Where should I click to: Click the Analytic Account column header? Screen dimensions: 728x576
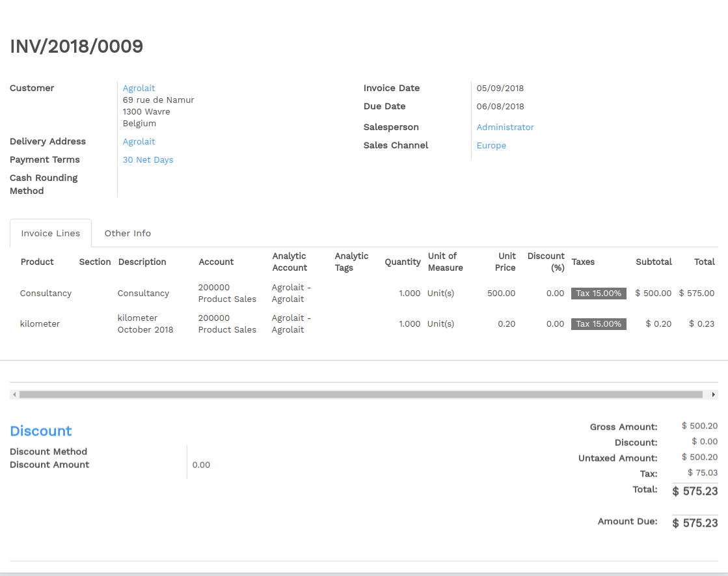(x=290, y=262)
